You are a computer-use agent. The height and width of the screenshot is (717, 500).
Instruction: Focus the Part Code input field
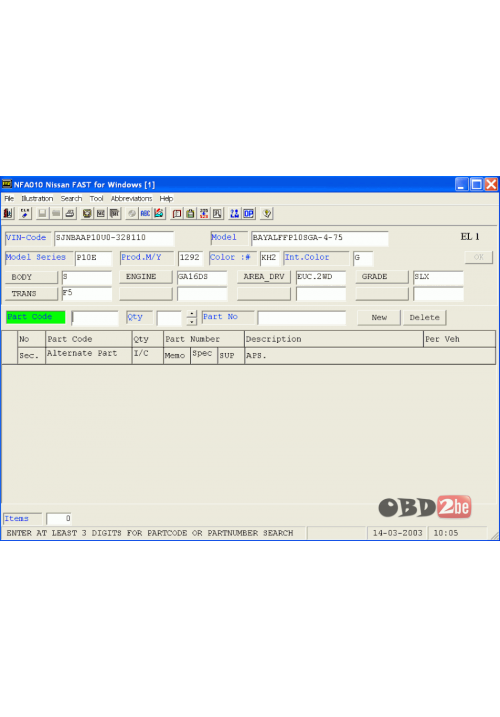95,318
